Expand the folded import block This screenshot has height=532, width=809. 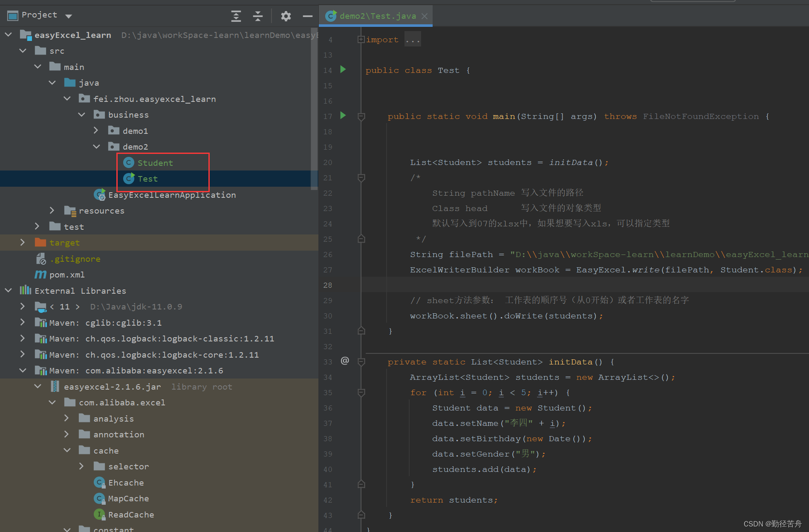361,39
